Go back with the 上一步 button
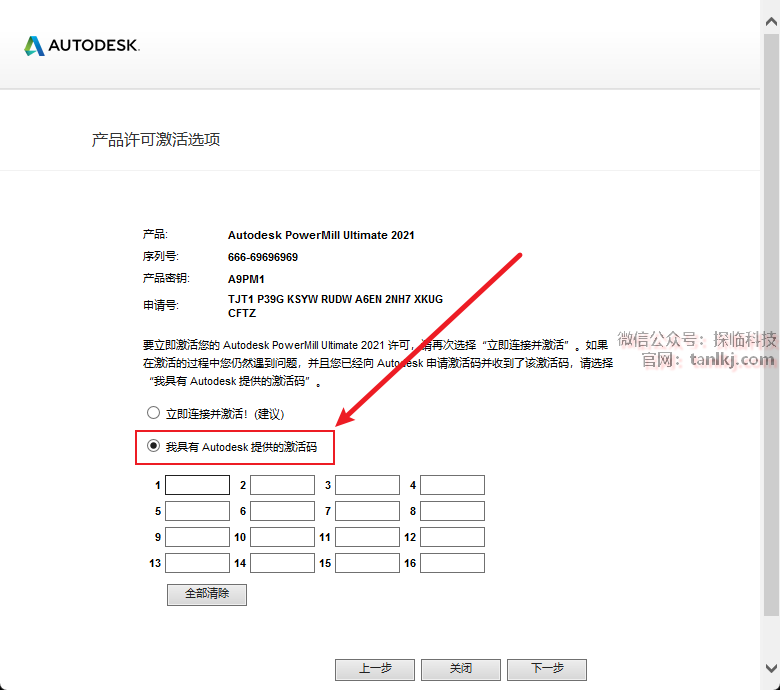This screenshot has width=780, height=690. (375, 669)
